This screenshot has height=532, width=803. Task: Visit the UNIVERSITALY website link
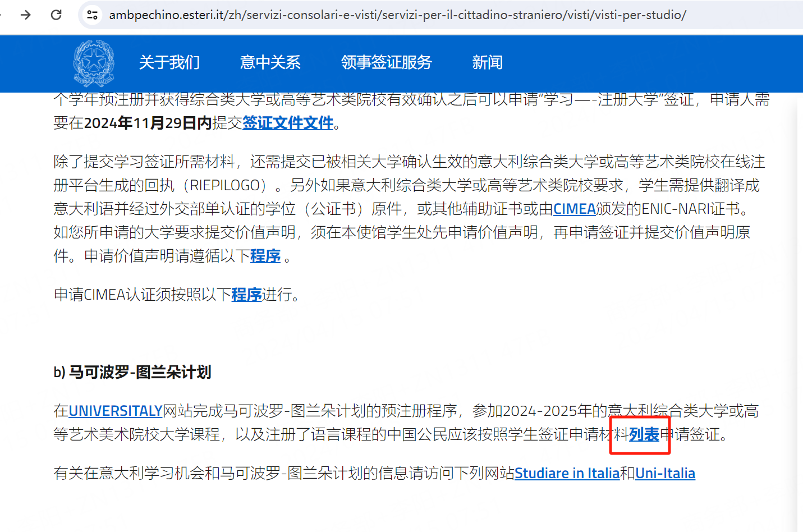[115, 411]
